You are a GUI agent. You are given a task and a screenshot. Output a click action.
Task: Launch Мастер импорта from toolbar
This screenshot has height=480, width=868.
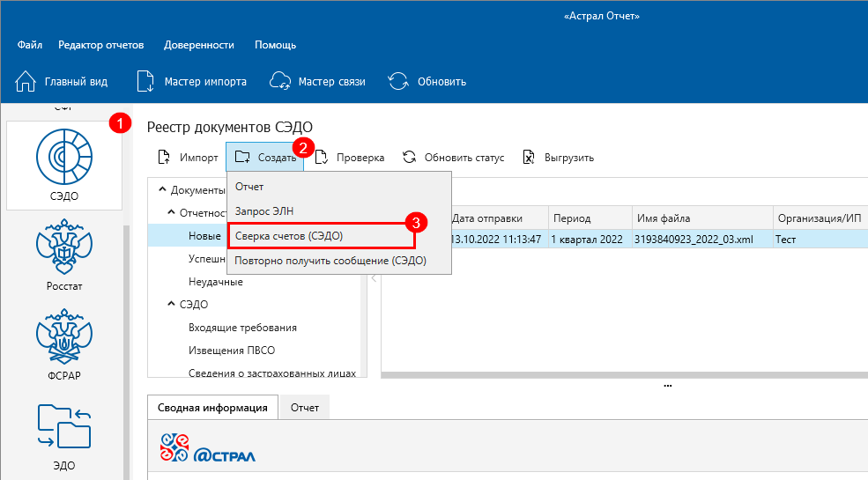[192, 82]
